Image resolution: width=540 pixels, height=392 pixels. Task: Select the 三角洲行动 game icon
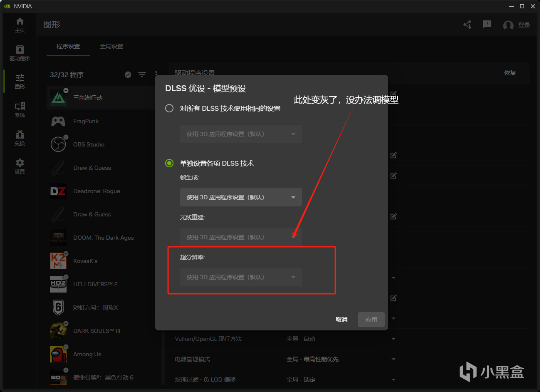click(58, 98)
